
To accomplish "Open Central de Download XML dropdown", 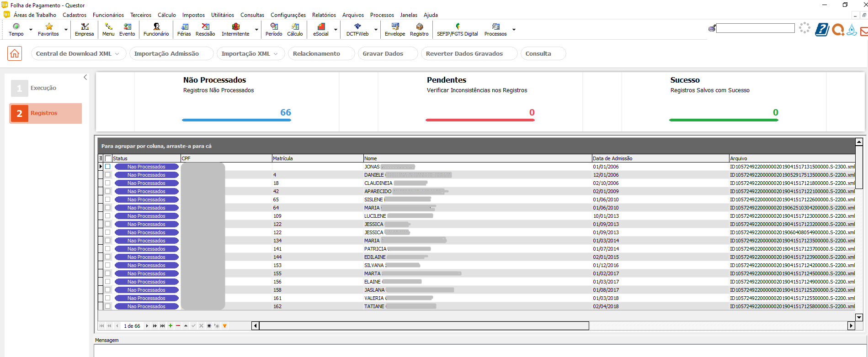I will 78,53.
